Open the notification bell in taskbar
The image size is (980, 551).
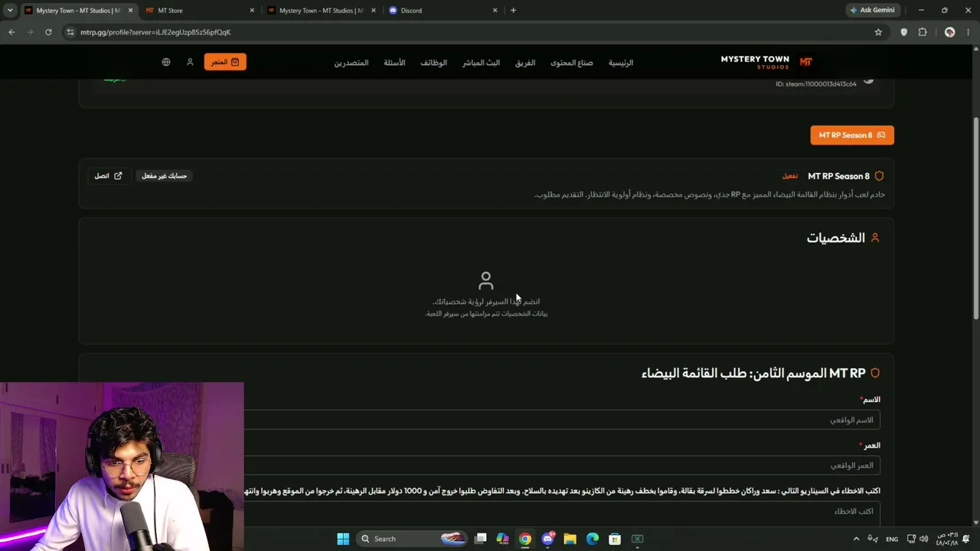click(x=967, y=539)
